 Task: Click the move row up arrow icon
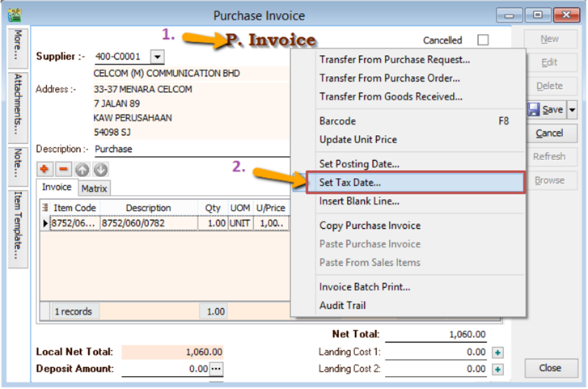click(x=82, y=170)
